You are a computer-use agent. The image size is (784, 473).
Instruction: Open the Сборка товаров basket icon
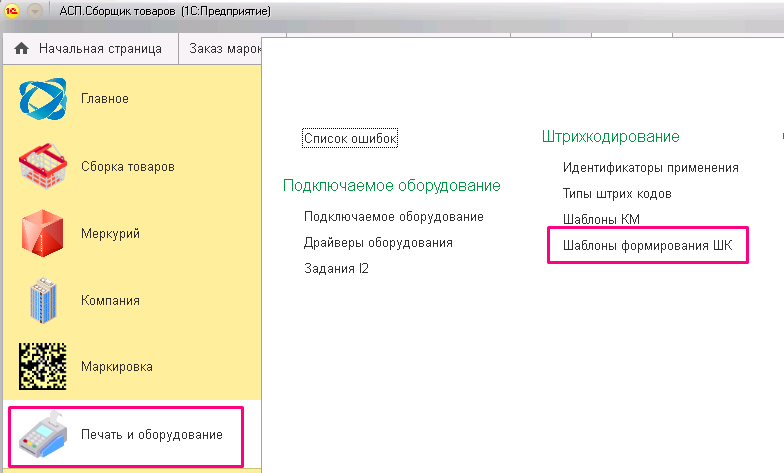[x=42, y=166]
